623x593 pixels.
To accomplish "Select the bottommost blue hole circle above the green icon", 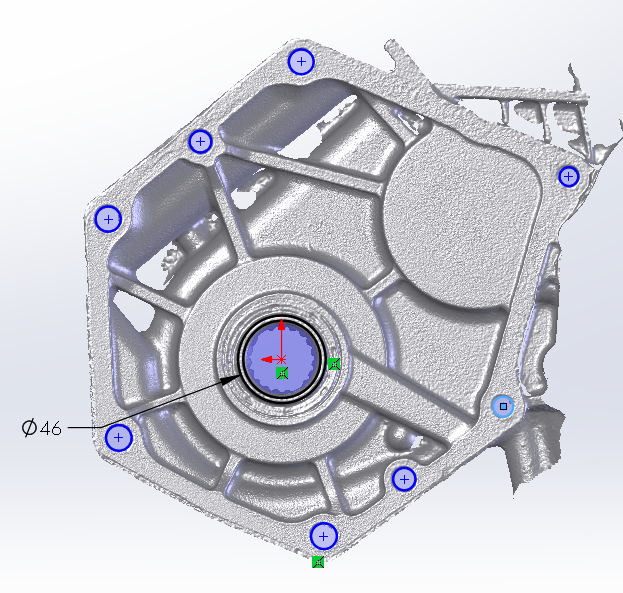I will click(323, 537).
